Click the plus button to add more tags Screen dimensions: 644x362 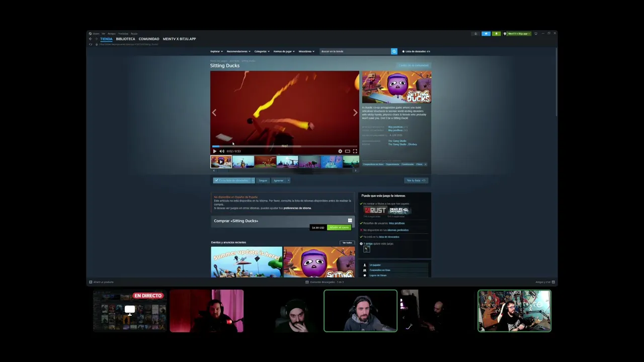coord(425,164)
